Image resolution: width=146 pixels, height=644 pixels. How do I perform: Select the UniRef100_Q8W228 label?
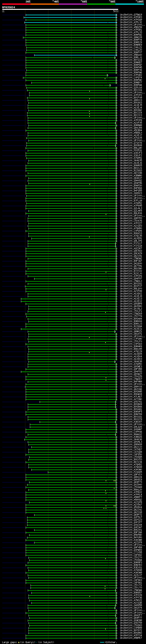tap(131, 37)
